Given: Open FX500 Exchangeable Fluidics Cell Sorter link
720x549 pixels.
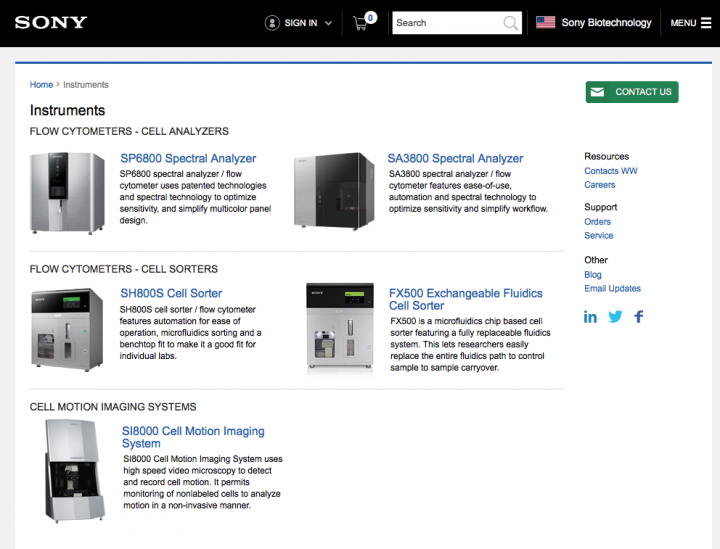Looking at the screenshot, I should tap(466, 299).
